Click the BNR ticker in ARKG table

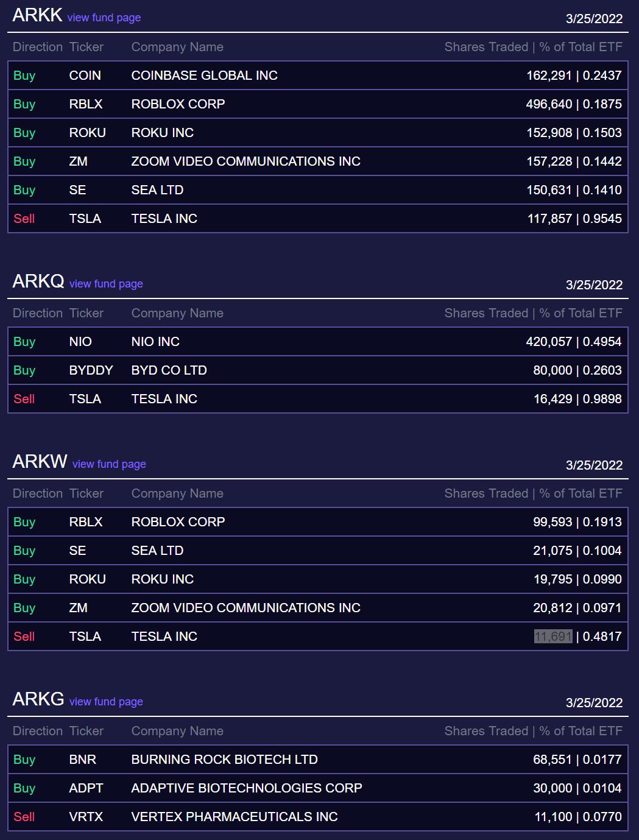coord(83,760)
